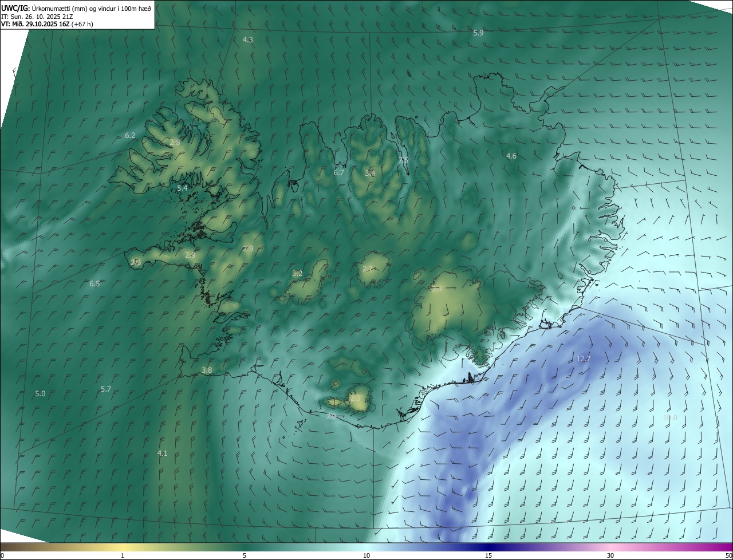Click the 4.1 value label on the map
Image resolution: width=733 pixels, height=560 pixels.
163,453
